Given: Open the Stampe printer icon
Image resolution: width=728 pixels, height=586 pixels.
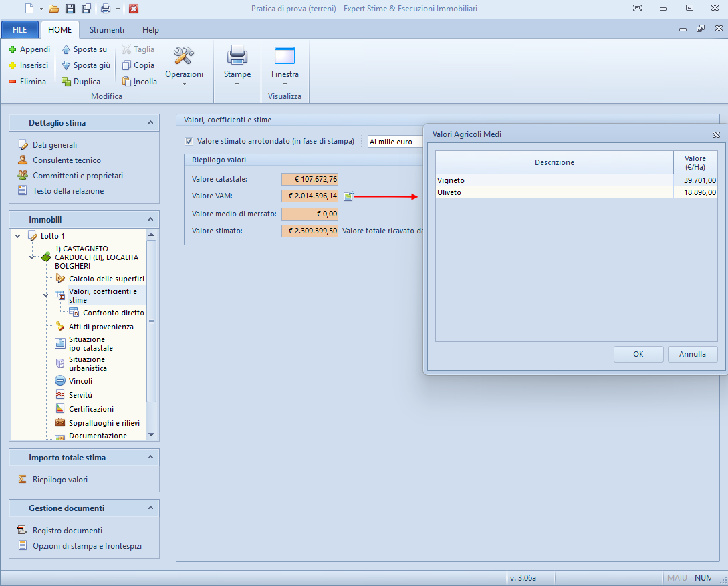Looking at the screenshot, I should (x=237, y=56).
